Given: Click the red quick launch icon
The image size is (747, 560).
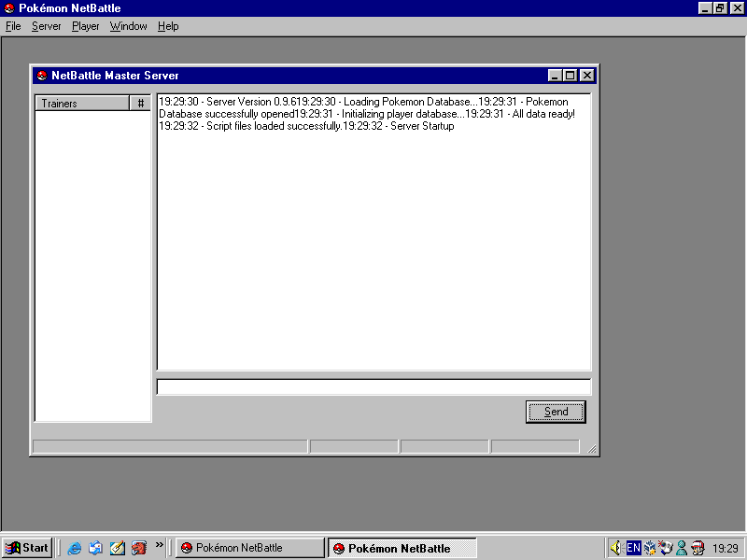Looking at the screenshot, I should [138, 548].
